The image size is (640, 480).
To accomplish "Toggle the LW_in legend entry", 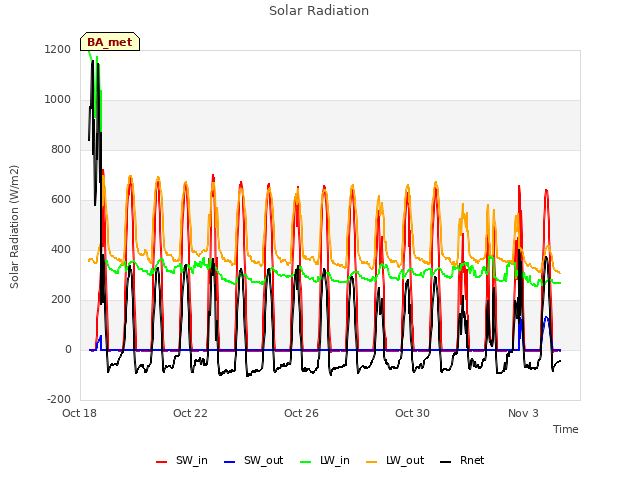I will pyautogui.click(x=325, y=460).
